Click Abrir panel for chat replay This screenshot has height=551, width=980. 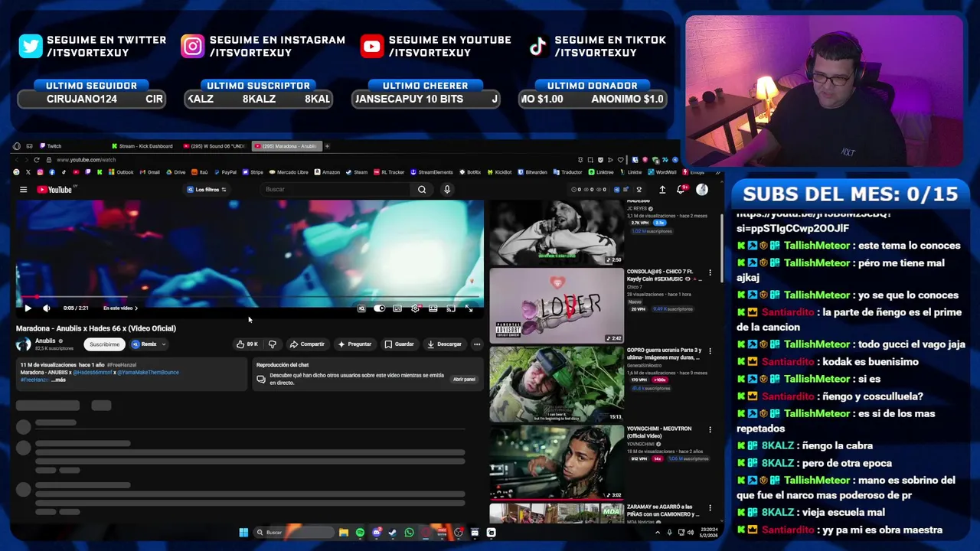click(x=464, y=380)
